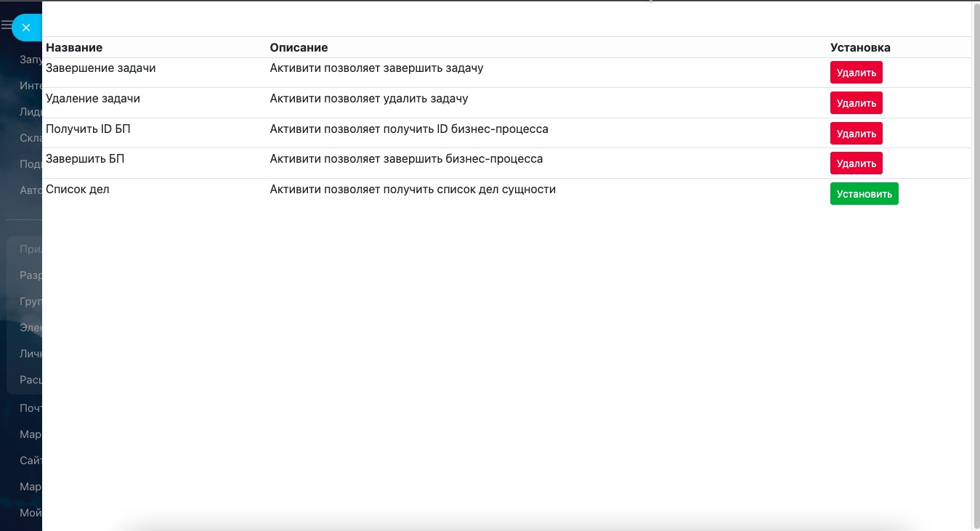Click the Описание column header
The width and height of the screenshot is (980, 531).
[299, 47]
